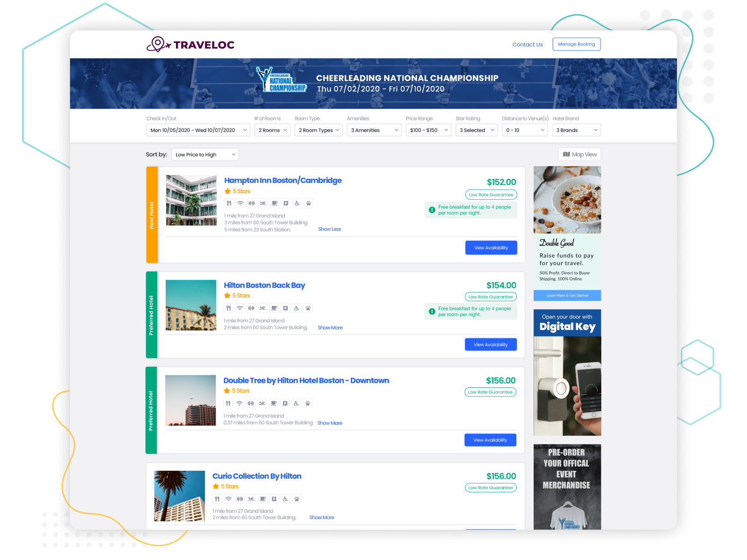Switch to Map View
Viewport: 747px width, 560px height.
579,154
